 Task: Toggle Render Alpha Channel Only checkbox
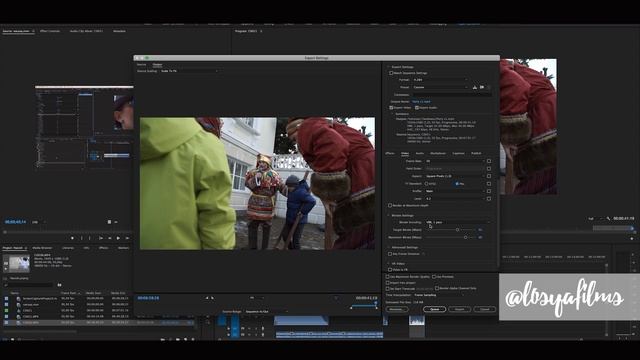tap(437, 288)
